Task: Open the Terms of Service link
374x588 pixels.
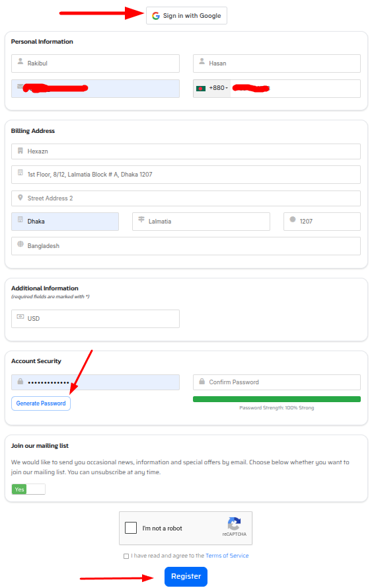Action: tap(227, 556)
